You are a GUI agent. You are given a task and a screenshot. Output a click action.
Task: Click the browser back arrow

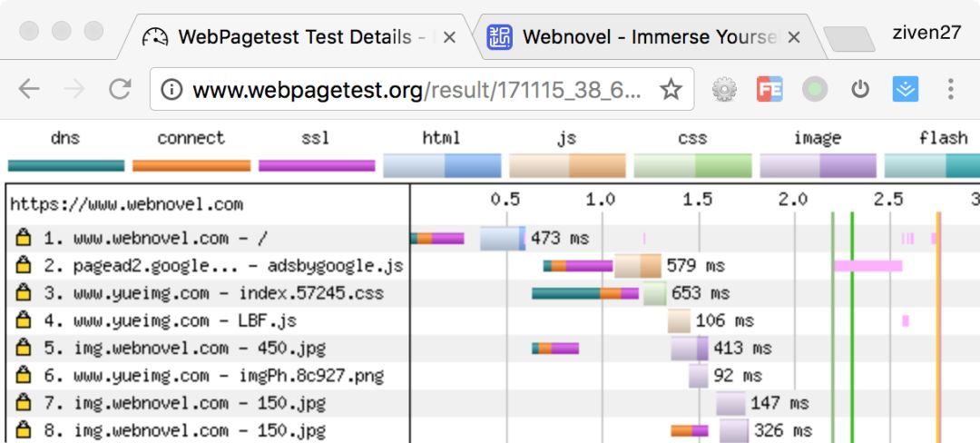[x=29, y=89]
